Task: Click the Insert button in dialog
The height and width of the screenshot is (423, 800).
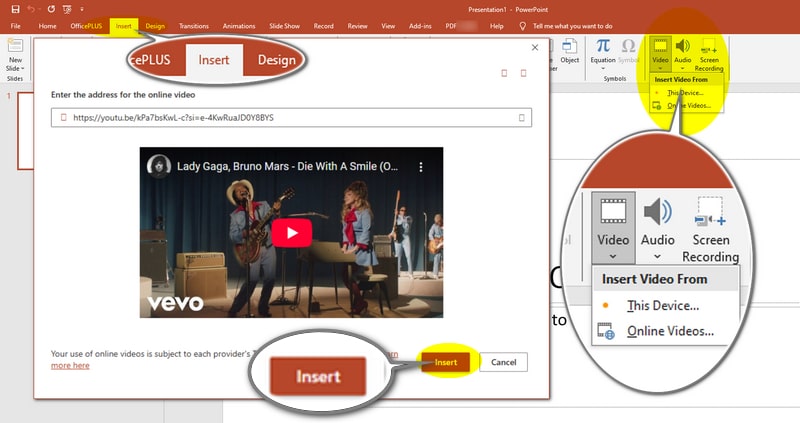Action: click(445, 362)
